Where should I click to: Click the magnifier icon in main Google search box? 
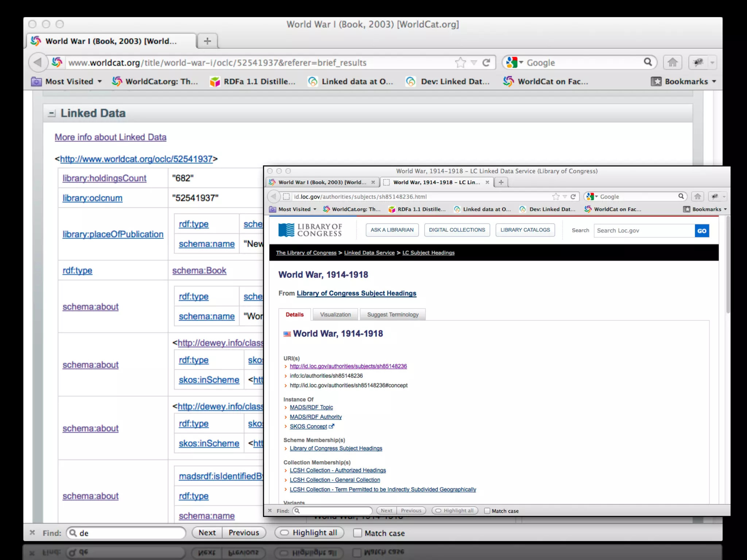tap(648, 62)
